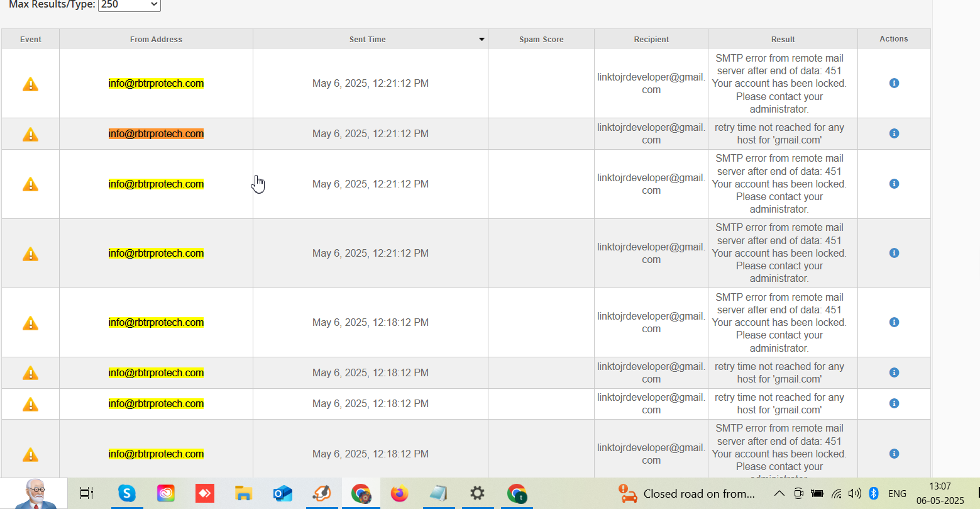This screenshot has width=980, height=509.
Task: Open details icon for orange-highlighted sender row
Action: [894, 133]
